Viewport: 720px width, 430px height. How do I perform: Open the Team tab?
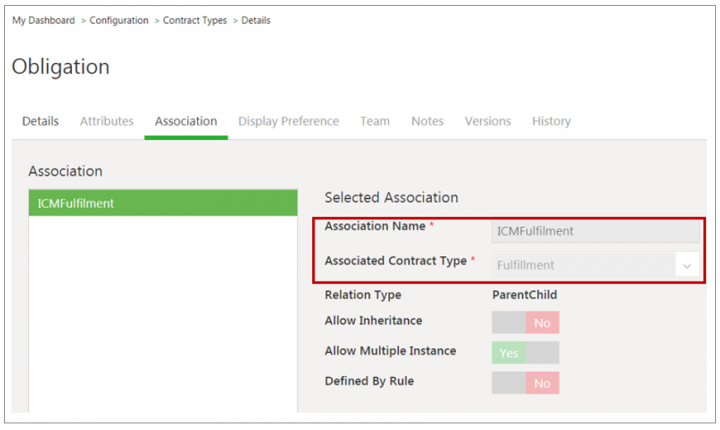click(375, 121)
